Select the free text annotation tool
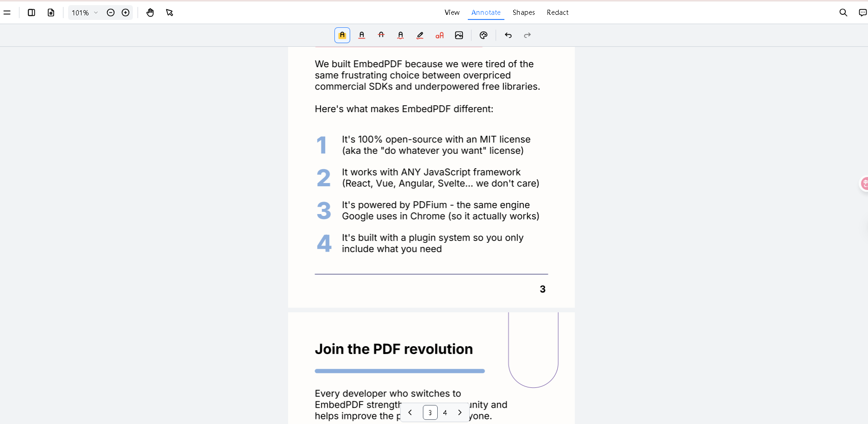This screenshot has width=868, height=424. coord(440,35)
